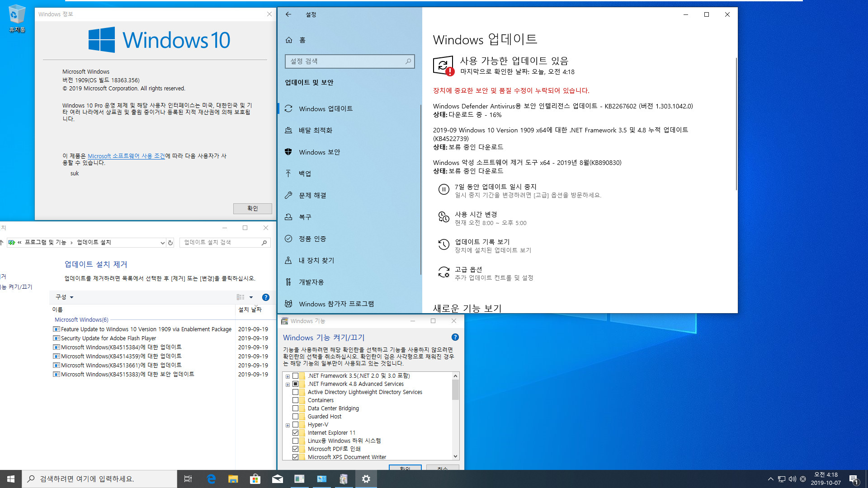Viewport: 868px width, 488px height.
Task: Enable Hyper-V checkbox
Action: [x=295, y=425]
